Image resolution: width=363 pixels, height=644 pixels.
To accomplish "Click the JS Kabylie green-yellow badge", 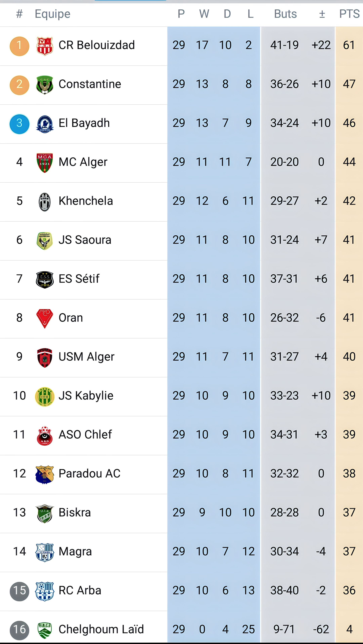I will [x=45, y=397].
